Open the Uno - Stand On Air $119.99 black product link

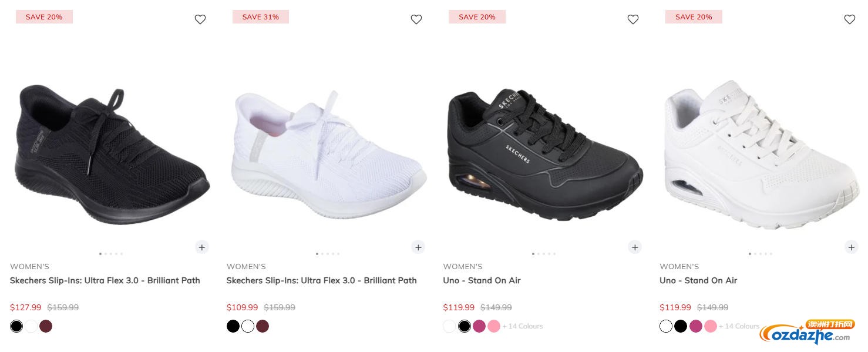[482, 280]
